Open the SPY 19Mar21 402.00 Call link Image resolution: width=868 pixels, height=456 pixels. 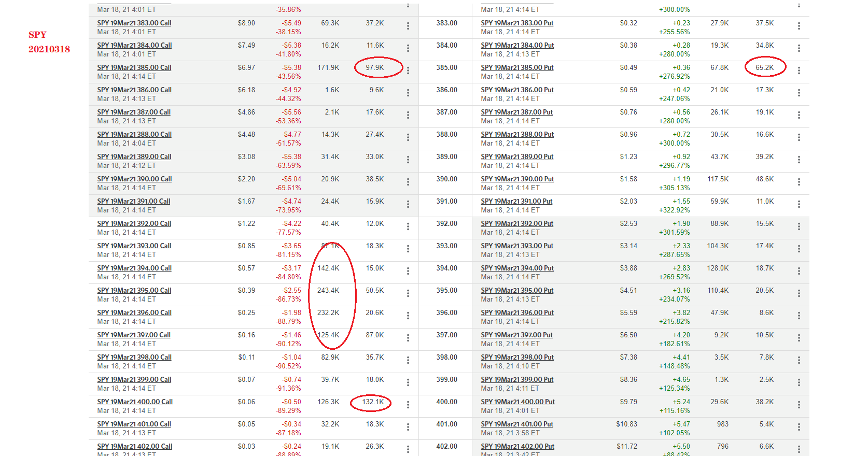click(x=135, y=447)
